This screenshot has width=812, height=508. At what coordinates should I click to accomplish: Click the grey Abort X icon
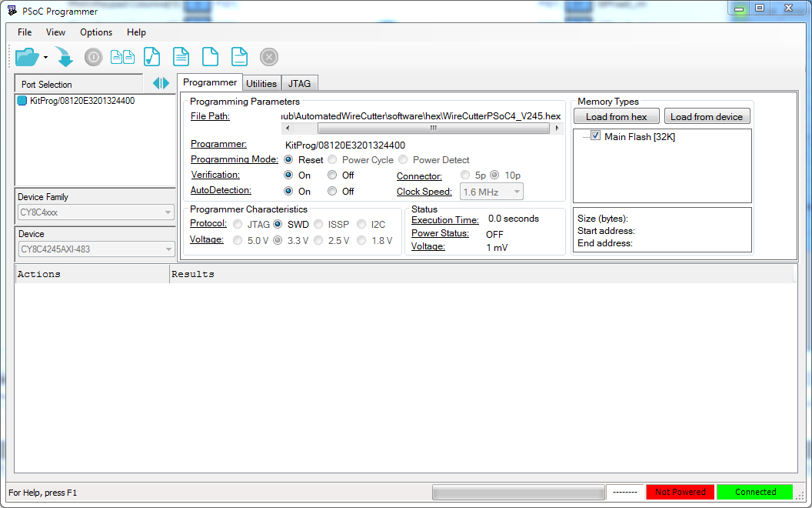coord(269,57)
